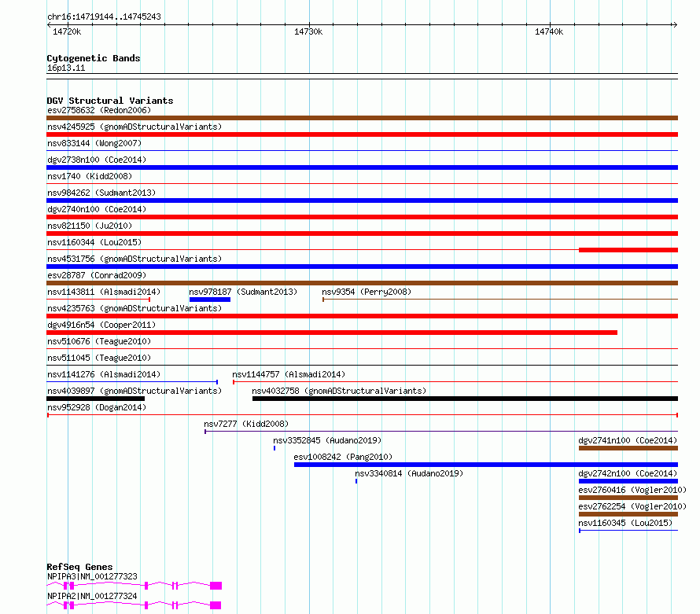
Task: Click the esv2758632 (Redon2006) variant label
Action: (99, 110)
